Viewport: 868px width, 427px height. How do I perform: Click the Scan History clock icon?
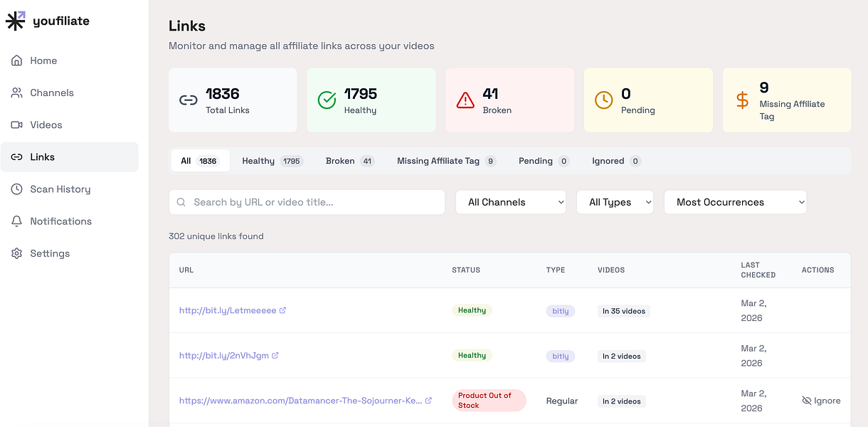point(17,189)
